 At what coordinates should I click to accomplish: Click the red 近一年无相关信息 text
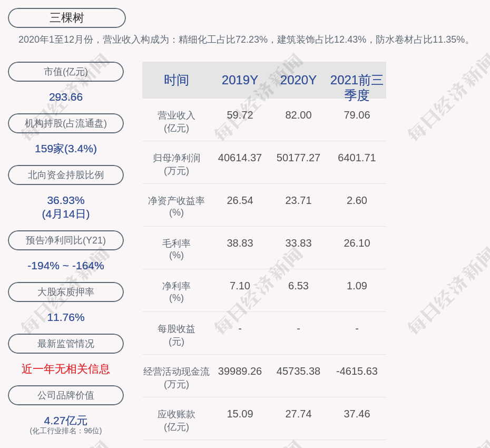point(66,369)
